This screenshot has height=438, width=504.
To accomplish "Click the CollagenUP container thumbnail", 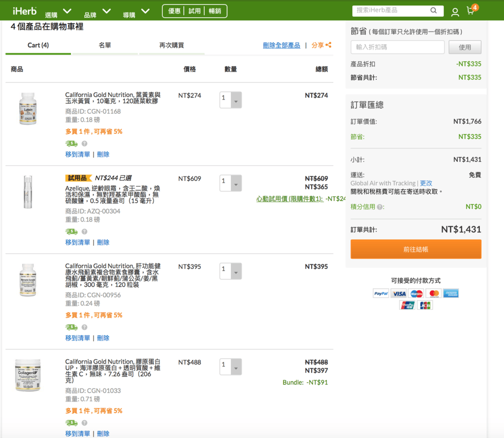I will (28, 375).
